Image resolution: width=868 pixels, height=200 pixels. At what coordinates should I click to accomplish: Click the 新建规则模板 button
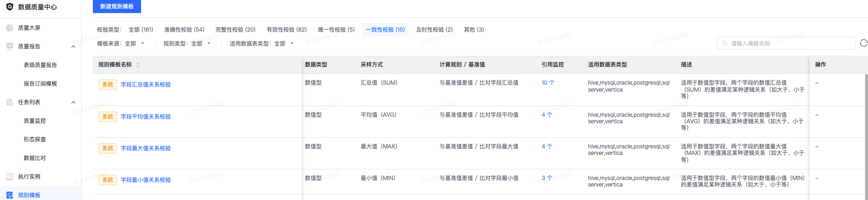pos(117,7)
